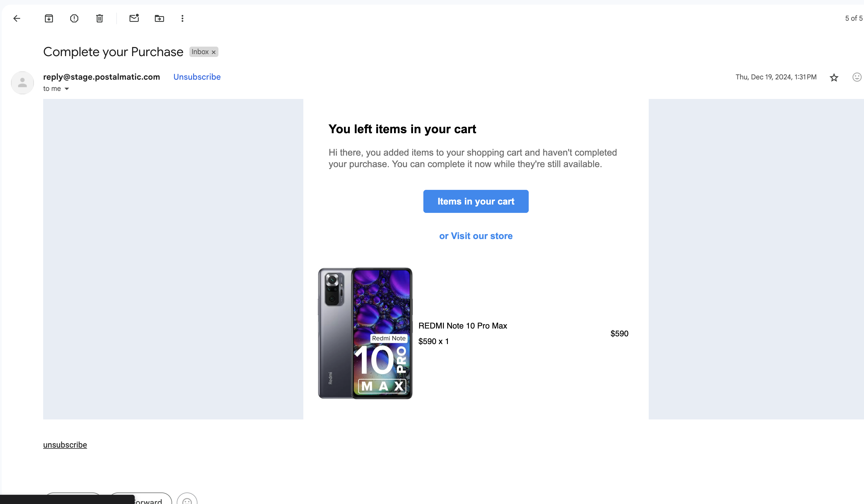Delete this email via trash icon
This screenshot has width=864, height=504.
point(99,18)
